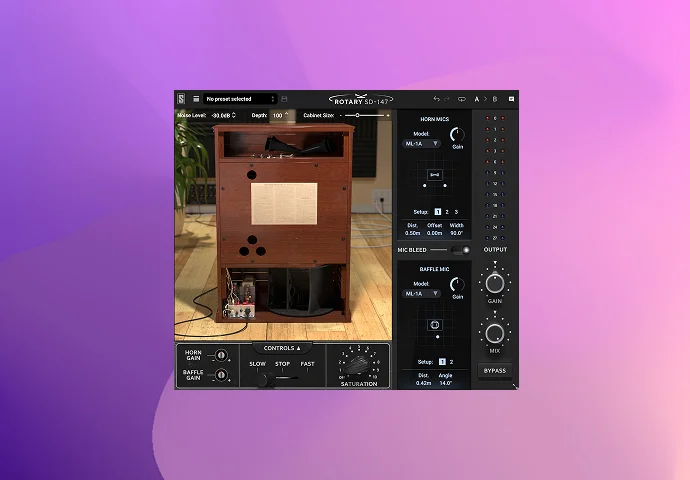Click the Baffle Mic Angle value 14.0°
This screenshot has width=690, height=480.
[445, 383]
